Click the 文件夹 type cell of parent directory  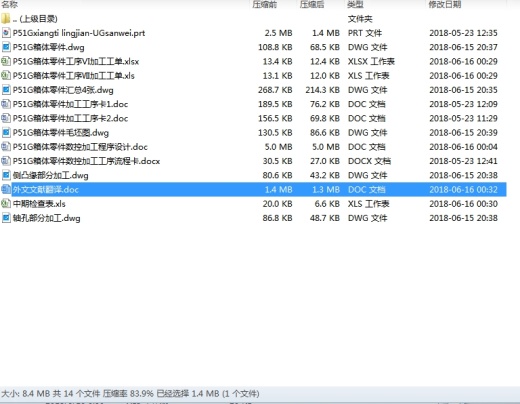click(360, 19)
